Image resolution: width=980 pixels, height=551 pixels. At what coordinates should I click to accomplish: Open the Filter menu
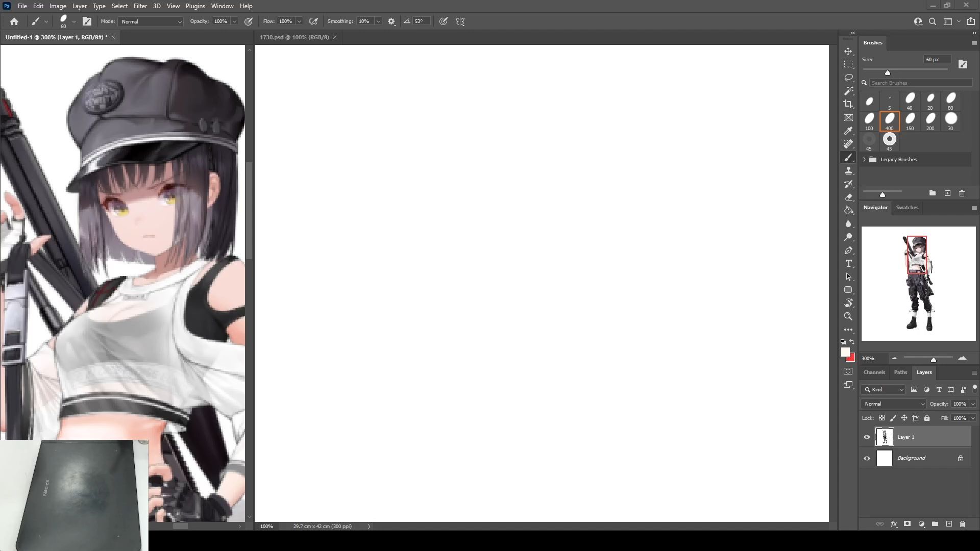click(x=140, y=6)
